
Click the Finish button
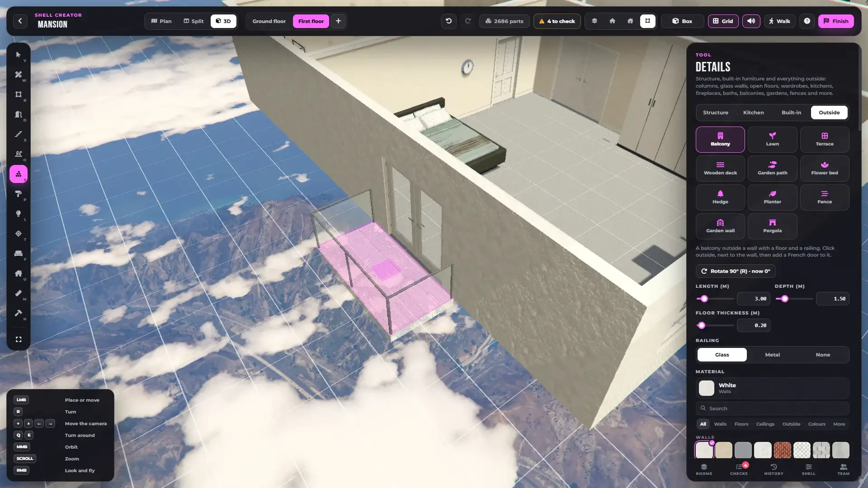[836, 21]
